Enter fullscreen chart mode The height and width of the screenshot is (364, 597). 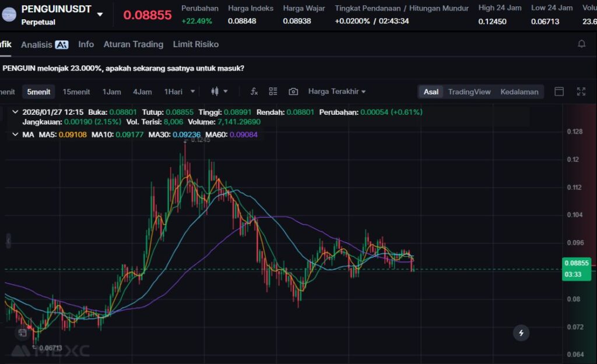[581, 91]
